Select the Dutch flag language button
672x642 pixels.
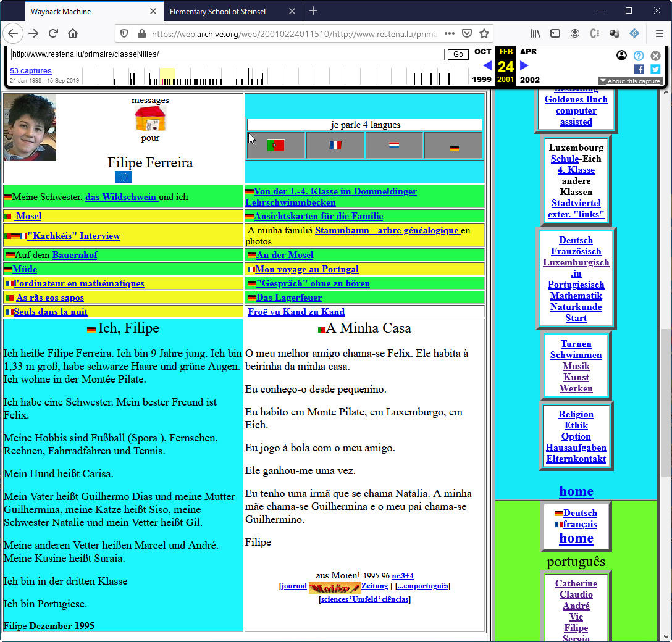pos(394,145)
